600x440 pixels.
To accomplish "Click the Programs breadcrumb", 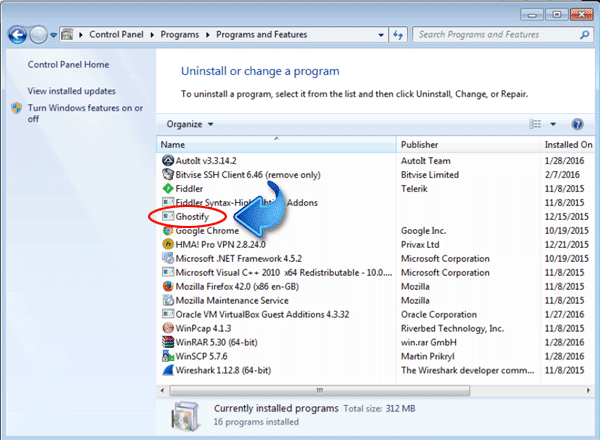I will click(x=179, y=35).
